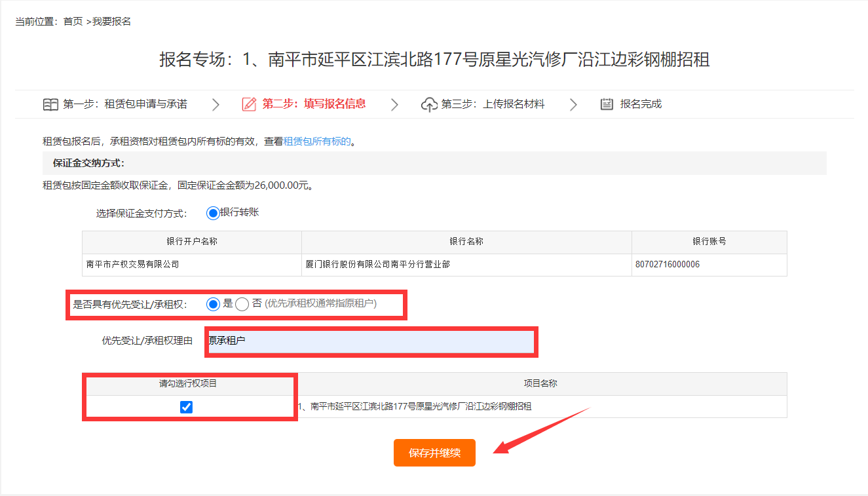Viewport: 868px width, 496px height.
Task: Click 我要报名 in the breadcrumb
Action: pyautogui.click(x=110, y=21)
